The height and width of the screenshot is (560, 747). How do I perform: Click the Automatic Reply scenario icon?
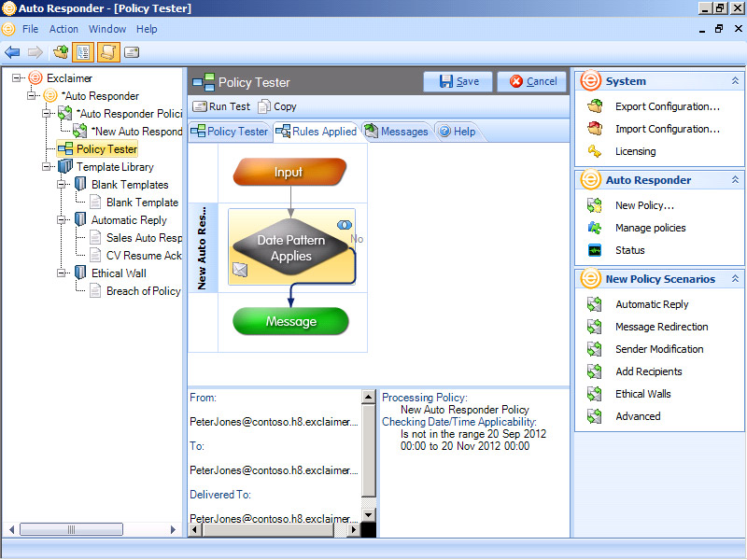click(595, 304)
